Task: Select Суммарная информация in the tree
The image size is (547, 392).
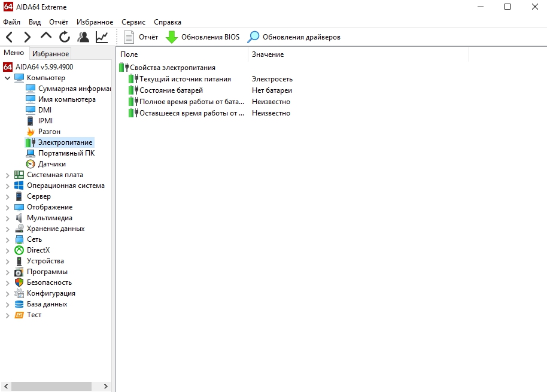Action: [x=75, y=89]
